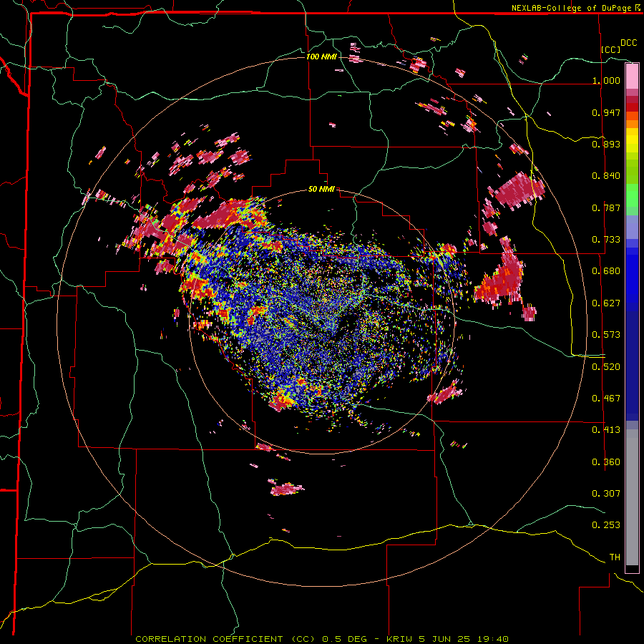The width and height of the screenshot is (644, 644).
Task: Click the 0.5 DEG elevation text in the caption
Action: click(344, 639)
